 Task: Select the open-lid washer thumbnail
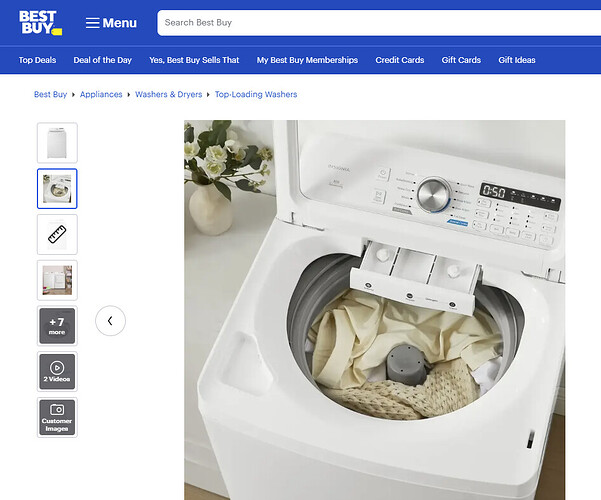(57, 189)
